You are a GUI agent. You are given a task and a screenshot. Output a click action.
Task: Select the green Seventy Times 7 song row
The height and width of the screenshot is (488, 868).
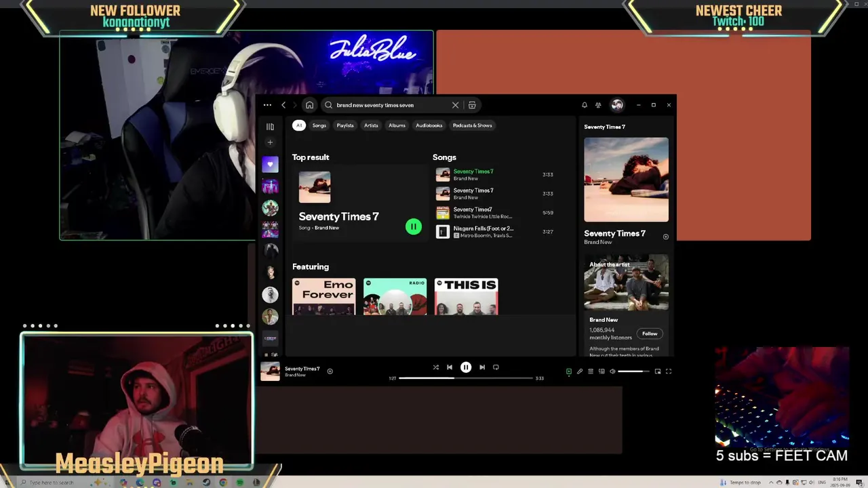(x=498, y=175)
